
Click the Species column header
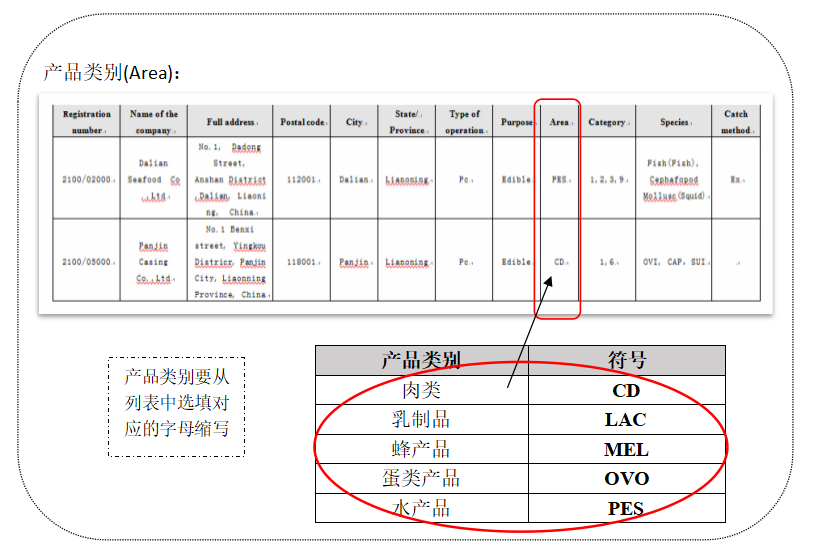tap(674, 122)
